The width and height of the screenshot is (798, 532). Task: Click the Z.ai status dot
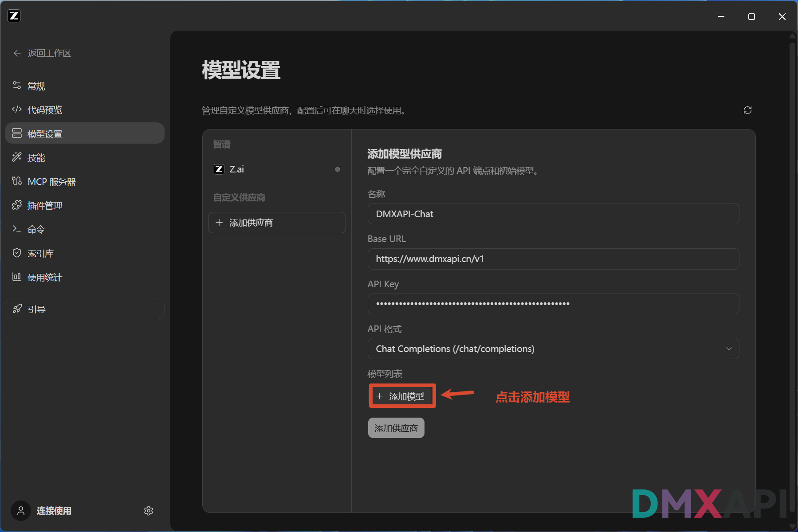click(338, 169)
